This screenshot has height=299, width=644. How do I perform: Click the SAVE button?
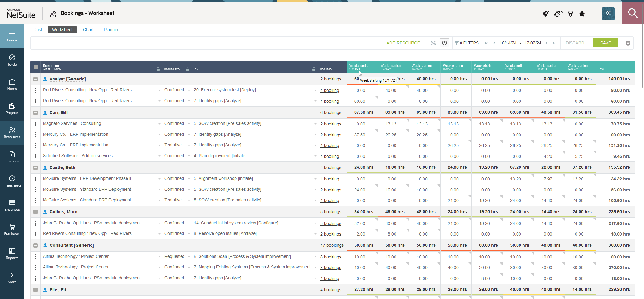coord(606,43)
